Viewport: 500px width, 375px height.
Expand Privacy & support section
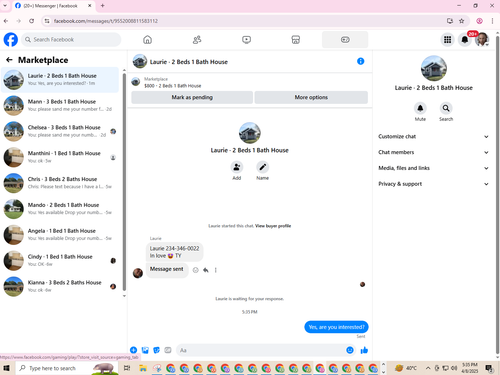[433, 184]
